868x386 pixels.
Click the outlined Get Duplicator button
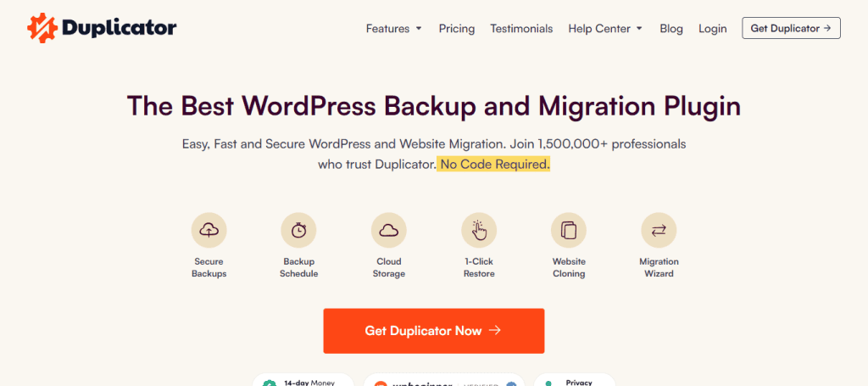(x=791, y=28)
